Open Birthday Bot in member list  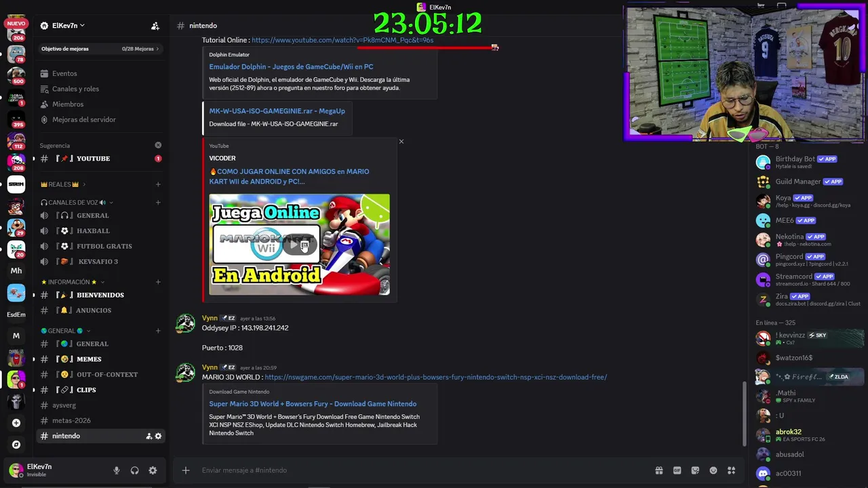(808, 161)
